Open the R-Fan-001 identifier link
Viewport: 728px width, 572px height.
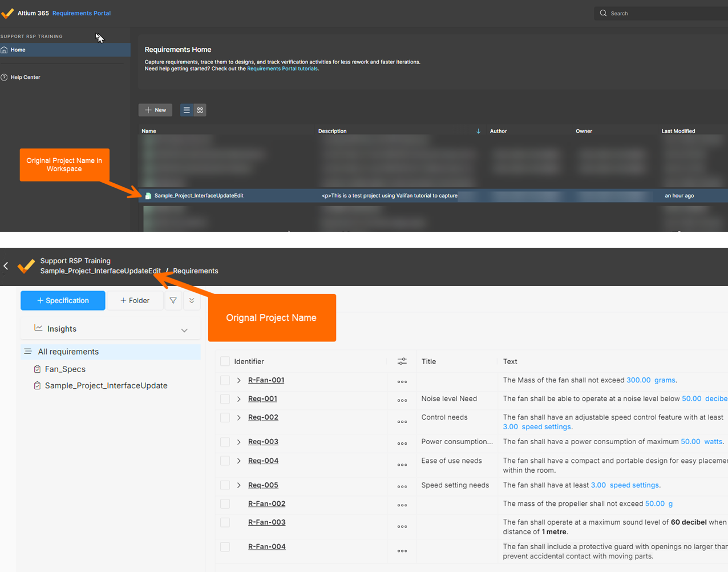pos(266,380)
